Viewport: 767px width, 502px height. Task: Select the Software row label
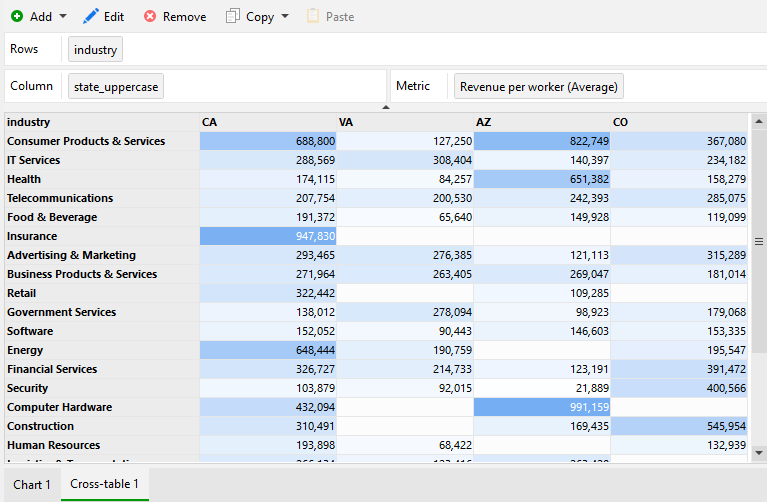102,331
